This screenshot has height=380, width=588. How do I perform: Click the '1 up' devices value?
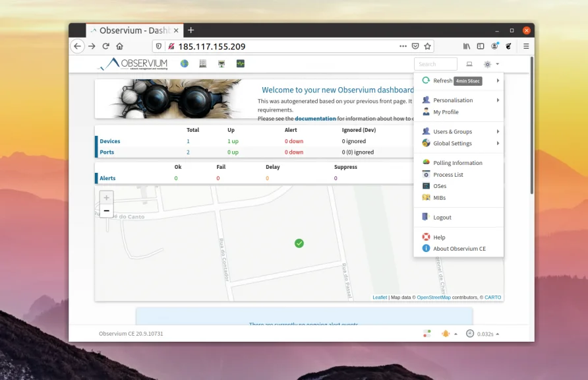[x=233, y=141]
